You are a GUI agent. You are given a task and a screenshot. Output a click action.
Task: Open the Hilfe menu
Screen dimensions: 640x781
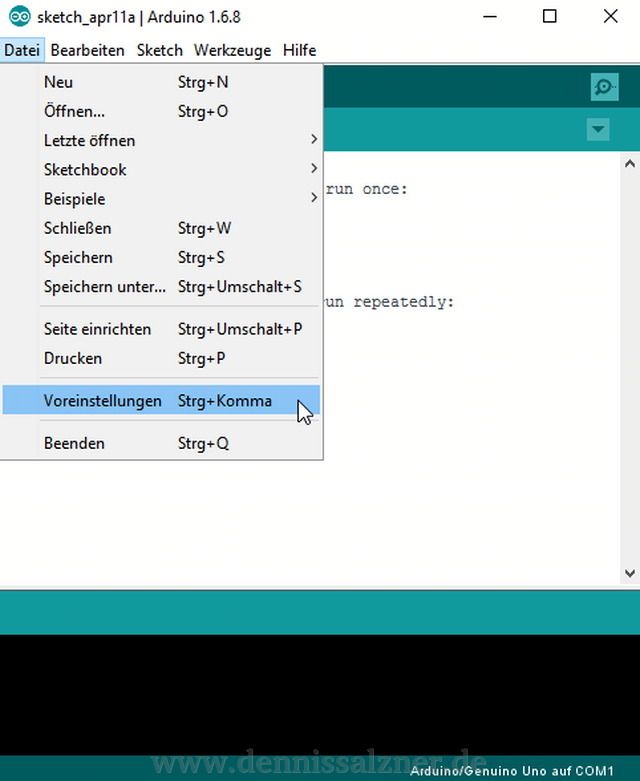pyautogui.click(x=299, y=50)
